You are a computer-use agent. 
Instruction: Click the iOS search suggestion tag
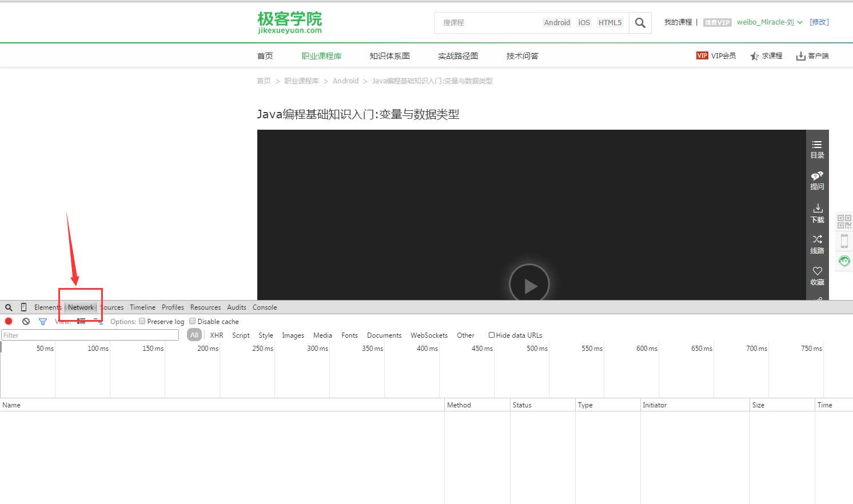(584, 23)
